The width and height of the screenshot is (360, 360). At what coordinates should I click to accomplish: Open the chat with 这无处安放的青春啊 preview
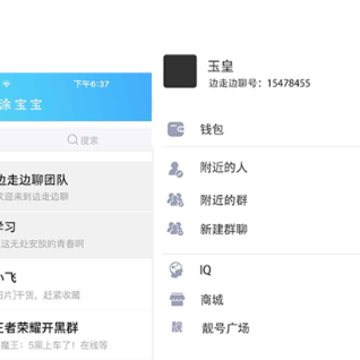pos(76,235)
